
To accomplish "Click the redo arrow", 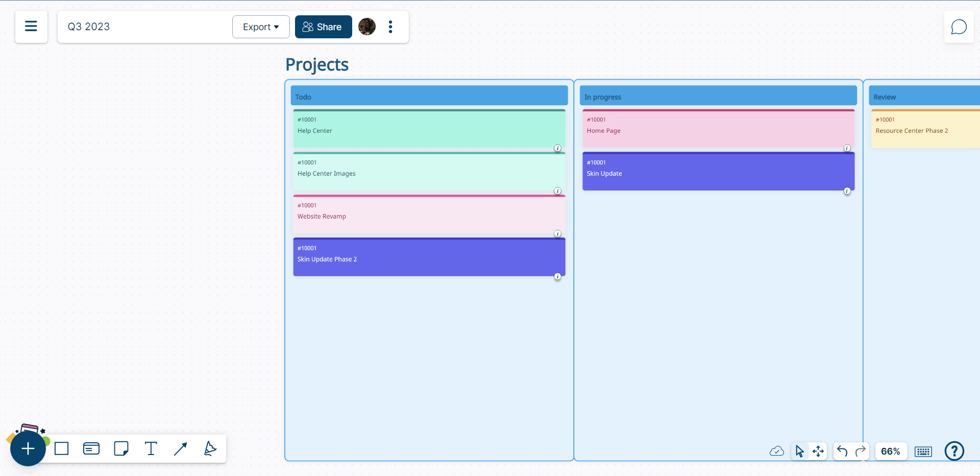I will (x=861, y=451).
